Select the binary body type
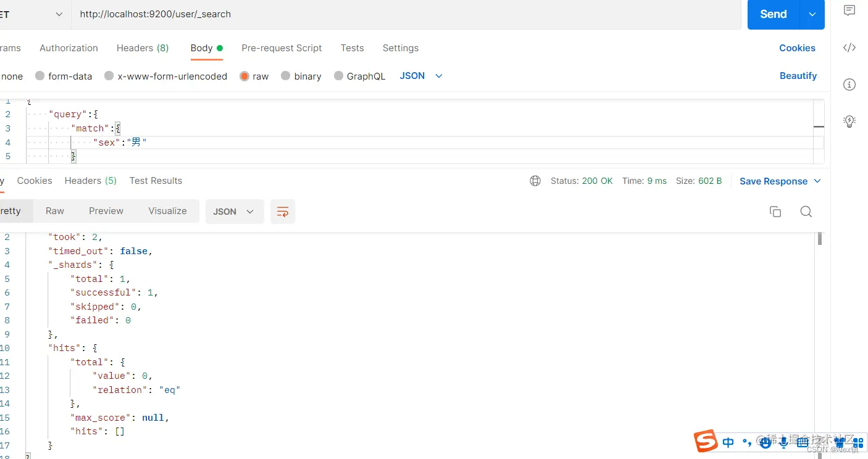Image resolution: width=868 pixels, height=459 pixels. click(301, 76)
